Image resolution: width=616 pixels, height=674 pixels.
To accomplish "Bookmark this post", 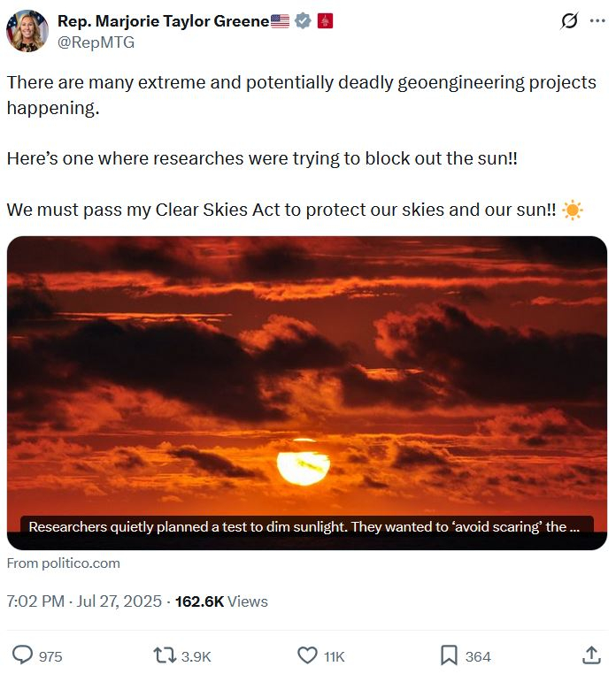I will (449, 655).
